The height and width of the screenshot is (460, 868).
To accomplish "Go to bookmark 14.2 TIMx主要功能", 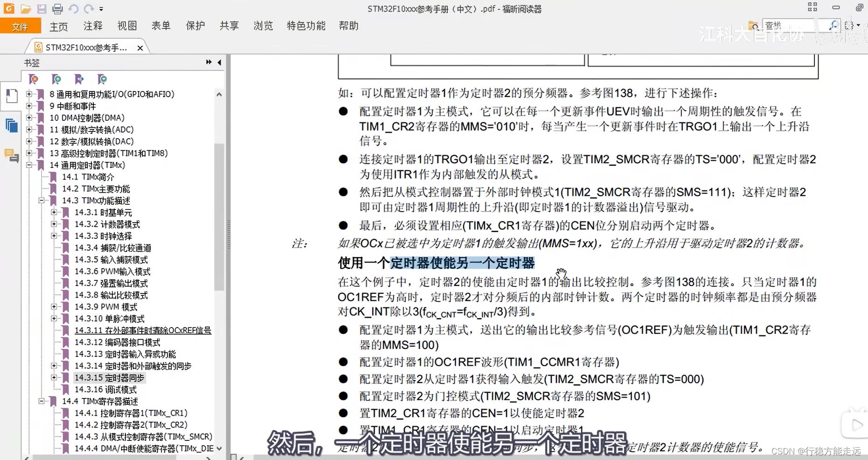I will point(96,188).
